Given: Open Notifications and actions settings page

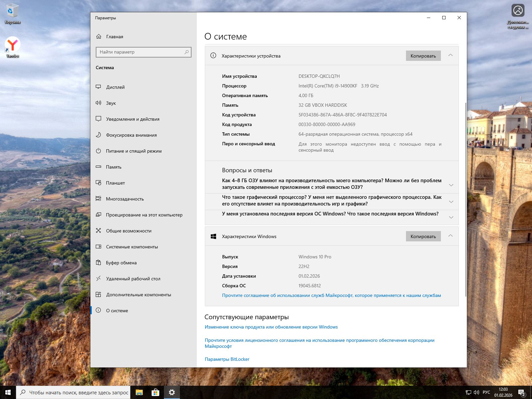Looking at the screenshot, I should (x=133, y=119).
